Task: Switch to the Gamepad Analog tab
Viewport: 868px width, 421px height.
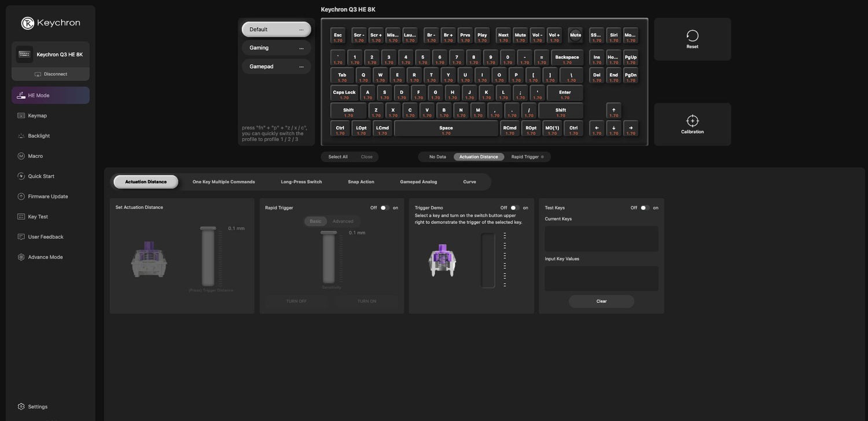Action: click(418, 182)
